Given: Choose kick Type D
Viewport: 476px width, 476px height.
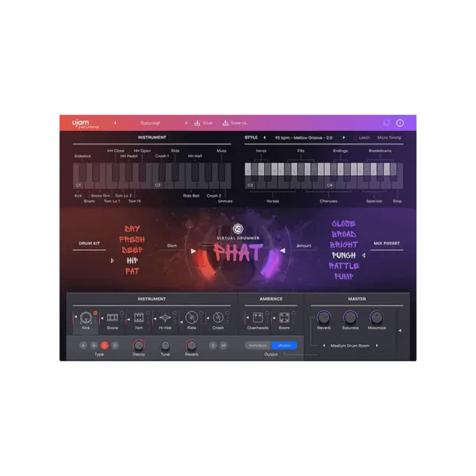Looking at the screenshot, I should point(115,345).
